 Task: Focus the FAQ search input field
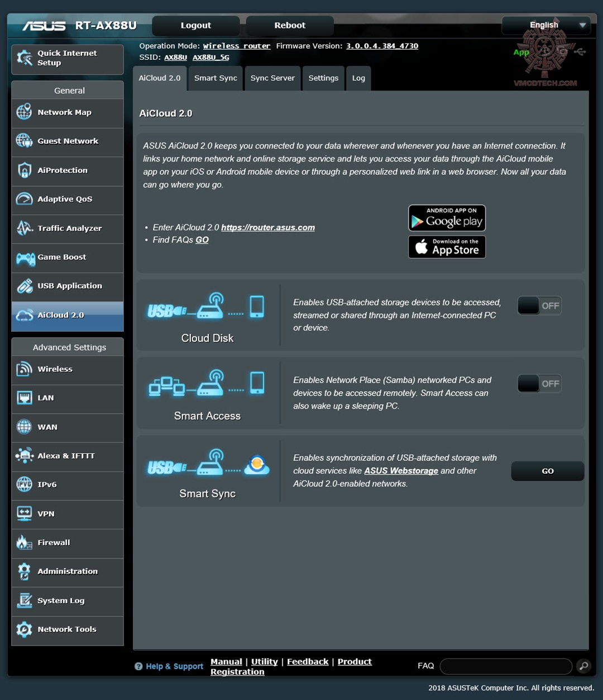point(506,666)
